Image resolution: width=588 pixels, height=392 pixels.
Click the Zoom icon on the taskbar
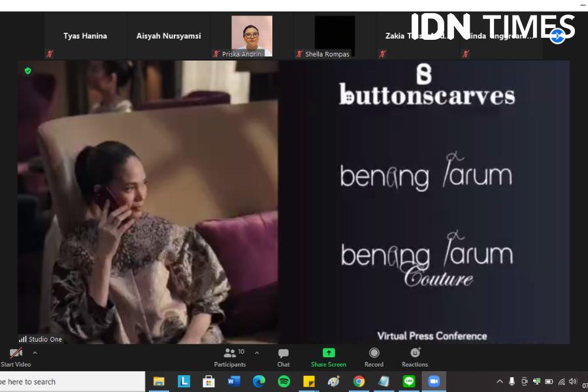coord(434,382)
